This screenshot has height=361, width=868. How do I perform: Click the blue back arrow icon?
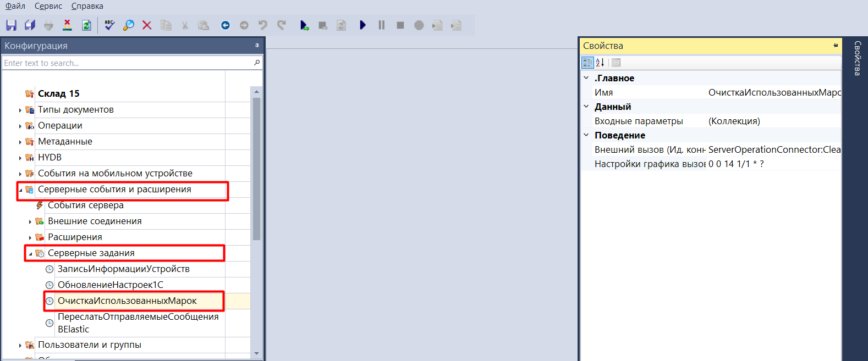[x=225, y=25]
